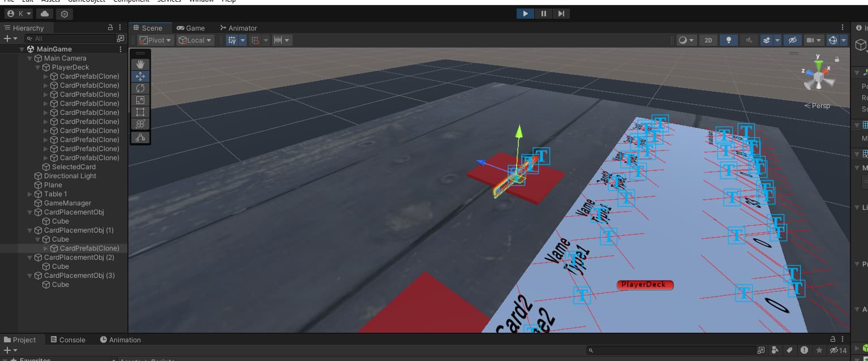Select the custom editor tool at toolbar bottom
This screenshot has height=361, width=868.
(x=140, y=137)
